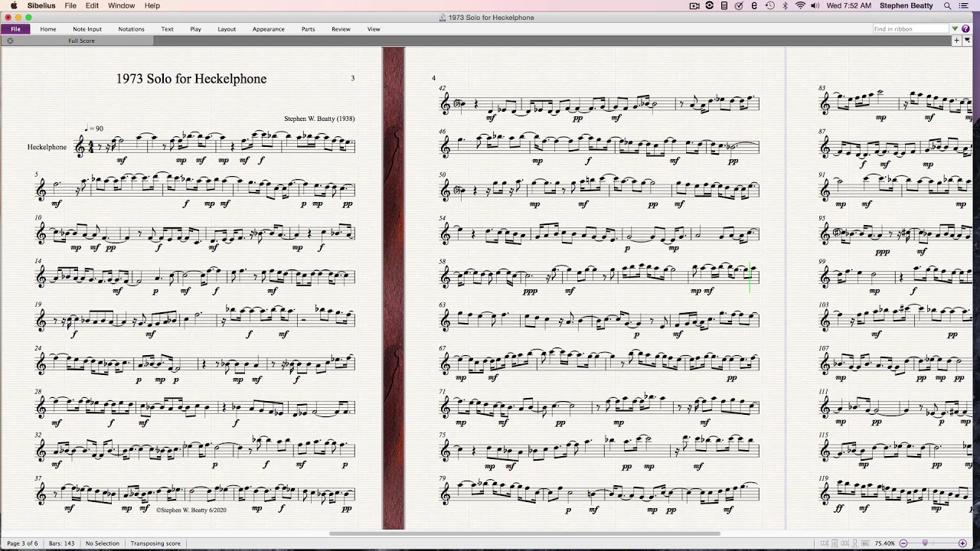This screenshot has height=551, width=980.
Task: Open the Layout ribbon tab
Action: [227, 29]
